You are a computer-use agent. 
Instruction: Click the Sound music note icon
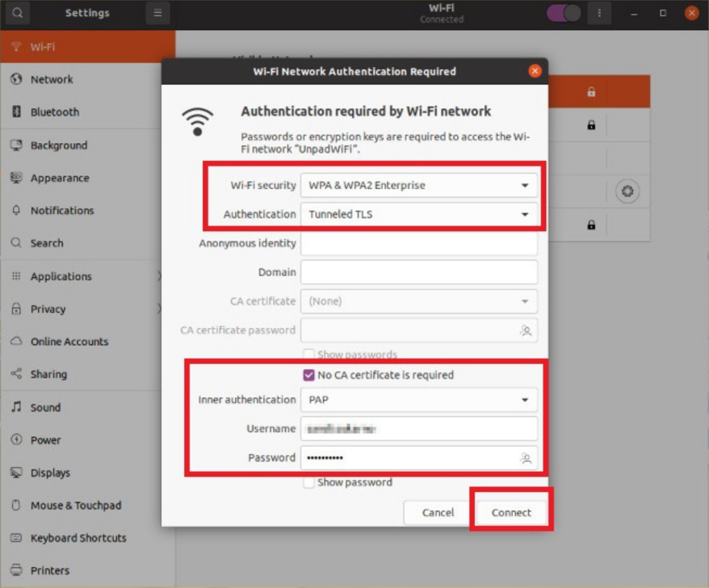[x=16, y=406]
